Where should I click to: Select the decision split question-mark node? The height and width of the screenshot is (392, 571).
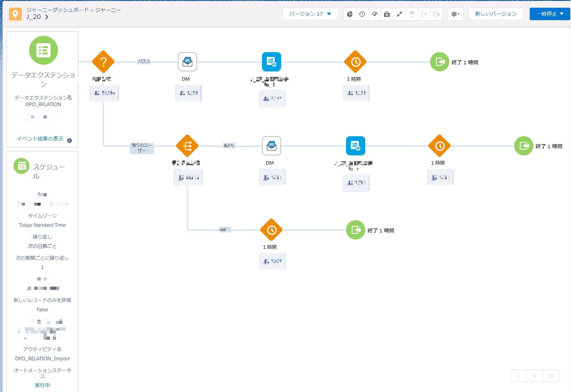click(103, 61)
